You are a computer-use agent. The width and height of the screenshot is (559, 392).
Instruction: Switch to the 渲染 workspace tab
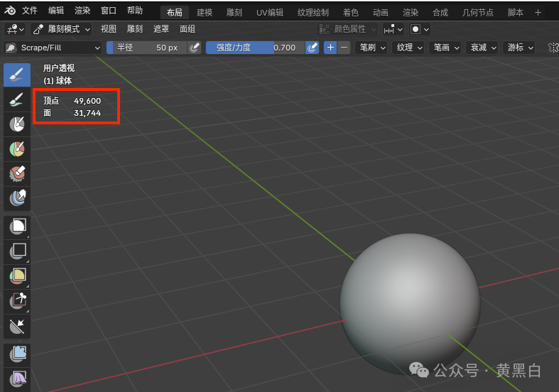(411, 13)
